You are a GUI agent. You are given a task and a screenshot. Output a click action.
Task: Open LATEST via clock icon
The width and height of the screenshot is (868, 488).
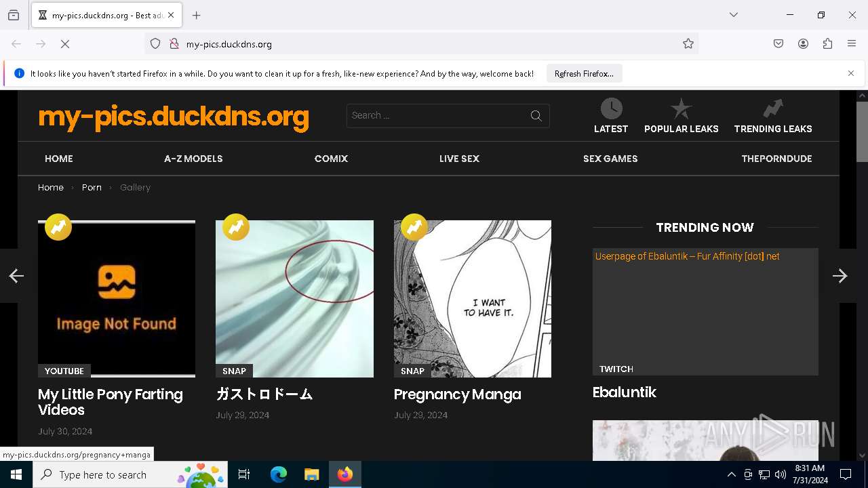pyautogui.click(x=611, y=108)
